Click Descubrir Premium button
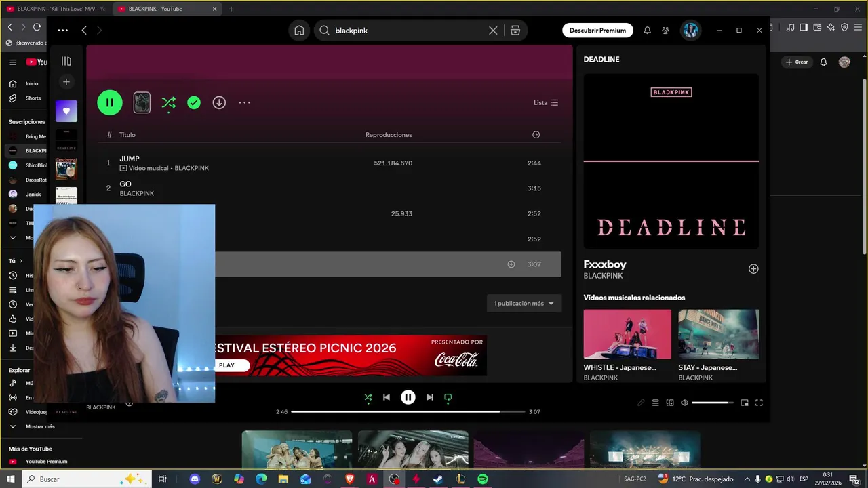 point(597,30)
